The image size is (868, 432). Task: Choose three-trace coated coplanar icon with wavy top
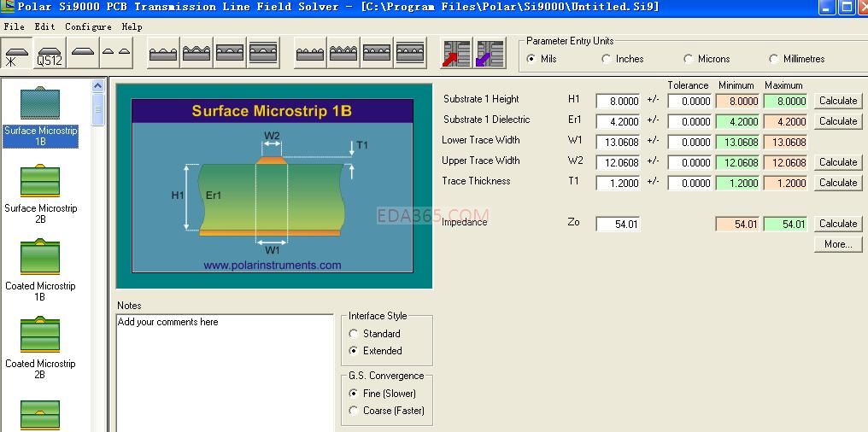(196, 53)
